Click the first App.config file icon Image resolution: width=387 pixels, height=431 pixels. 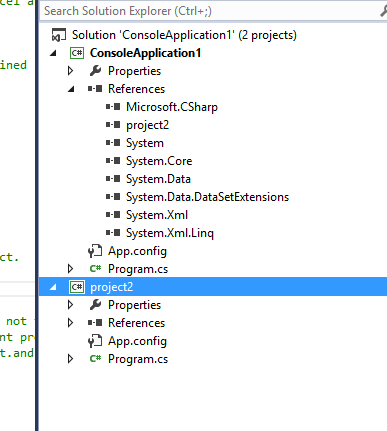click(x=95, y=251)
